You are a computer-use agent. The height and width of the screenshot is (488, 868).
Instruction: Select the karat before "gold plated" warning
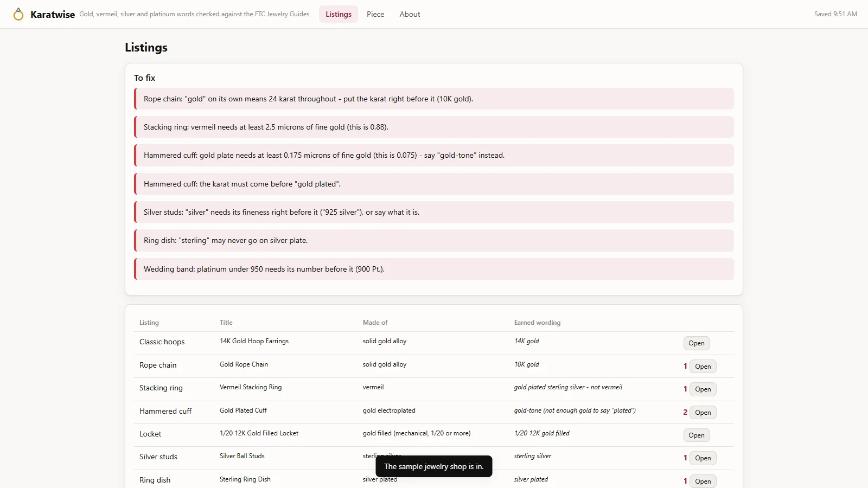[434, 184]
